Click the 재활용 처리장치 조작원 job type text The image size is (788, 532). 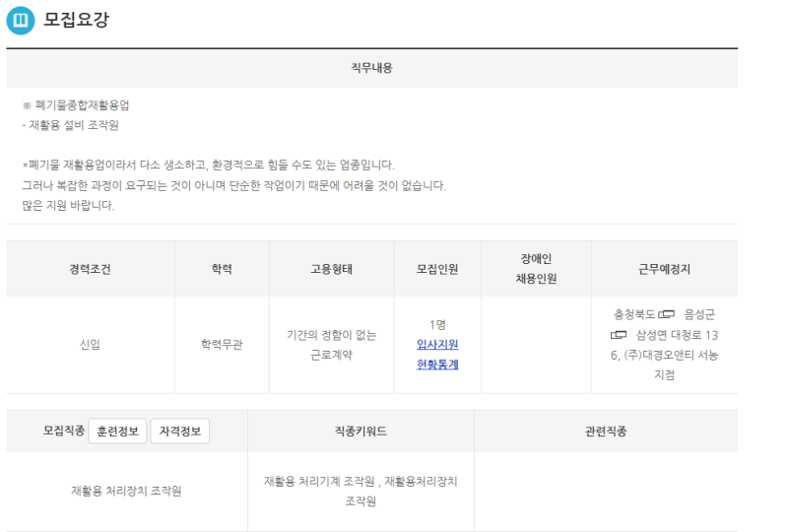(x=126, y=491)
